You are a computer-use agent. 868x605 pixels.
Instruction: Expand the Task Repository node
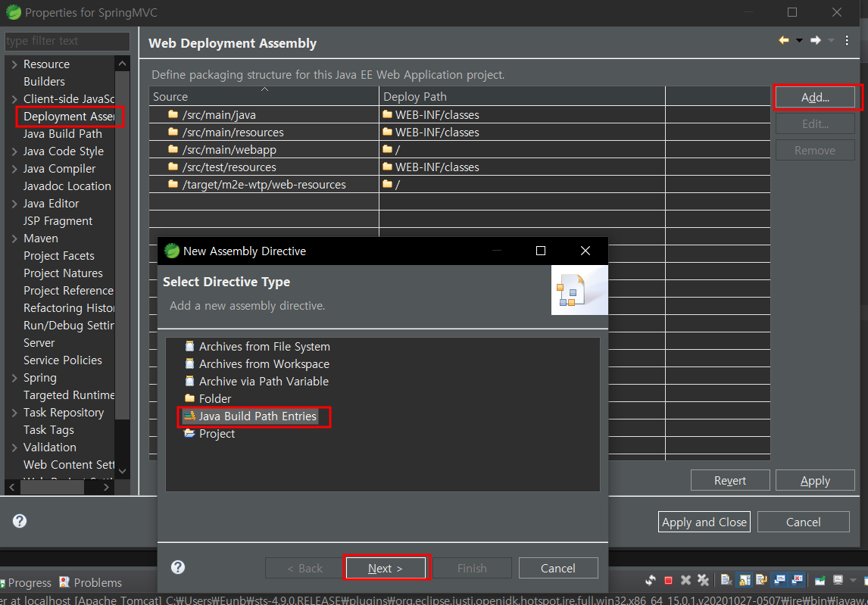click(14, 413)
